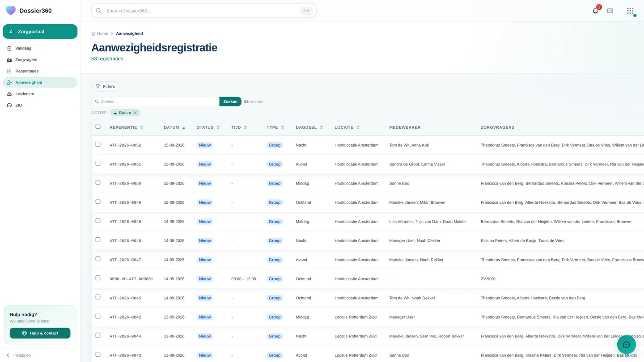The height and width of the screenshot is (362, 644).
Task: Open the chat support bubble
Action: (x=626, y=345)
